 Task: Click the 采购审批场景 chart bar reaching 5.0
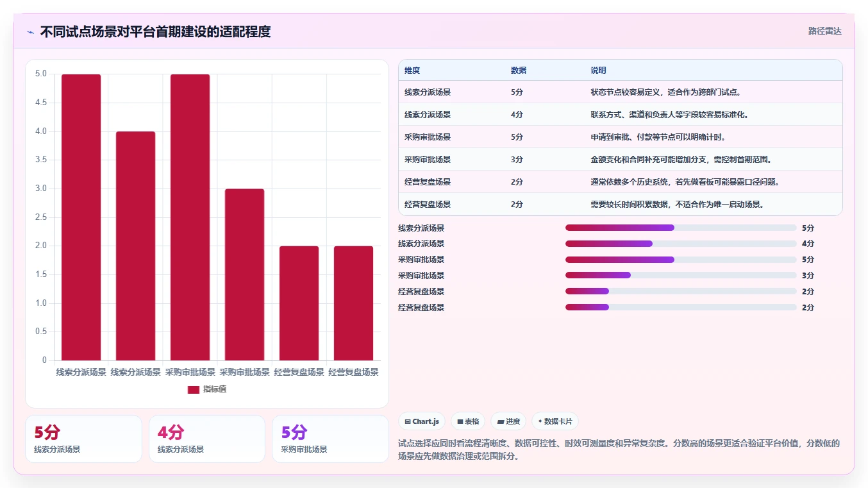[190, 217]
